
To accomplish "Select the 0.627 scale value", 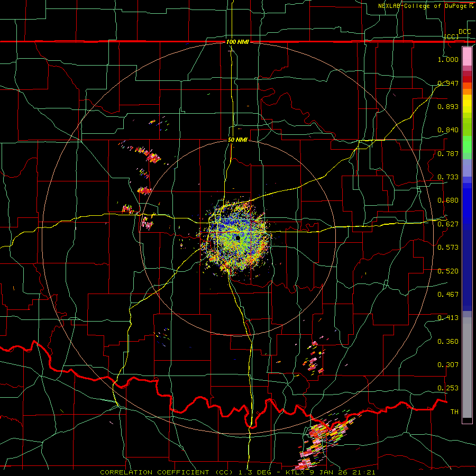I will pos(448,224).
